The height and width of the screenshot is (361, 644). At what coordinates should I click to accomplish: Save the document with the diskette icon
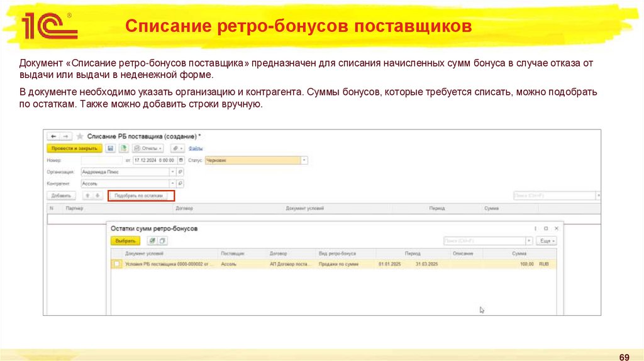110,148
